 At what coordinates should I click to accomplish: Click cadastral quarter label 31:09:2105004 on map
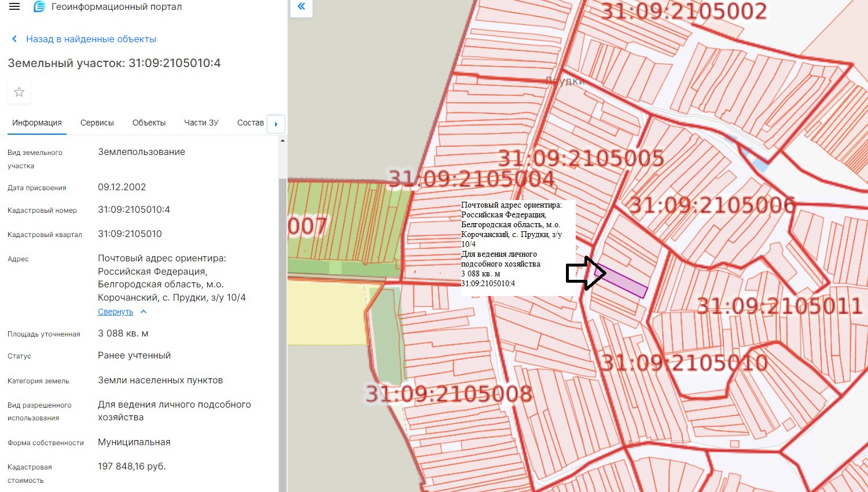point(471,178)
